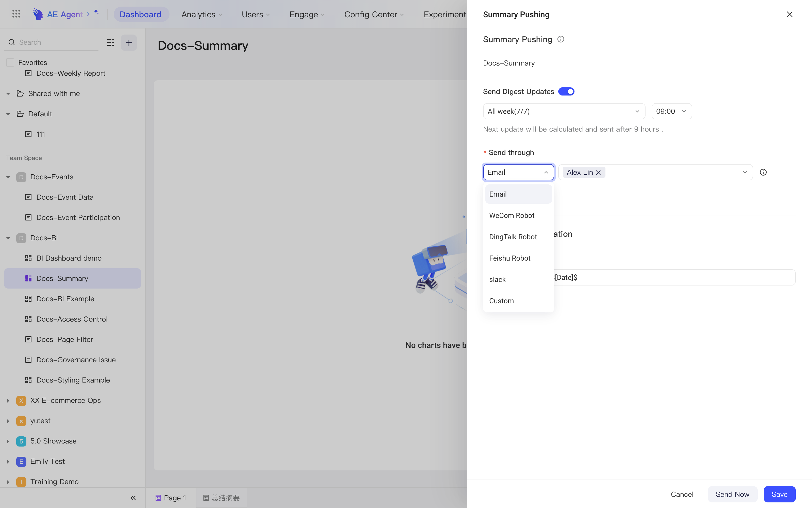The width and height of the screenshot is (812, 508).
Task: Choose Feishu Robot option
Action: click(x=518, y=258)
